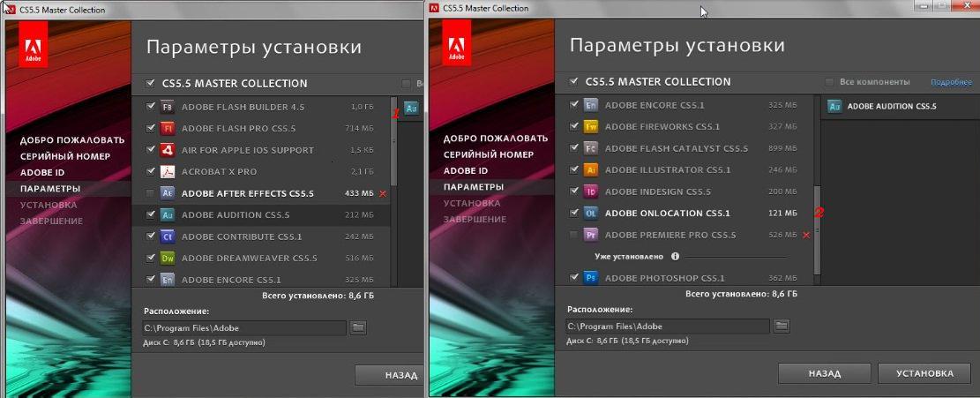Check the Adobe After Effects CS5.5 checkbox
This screenshot has height=398, width=980.
tap(150, 193)
